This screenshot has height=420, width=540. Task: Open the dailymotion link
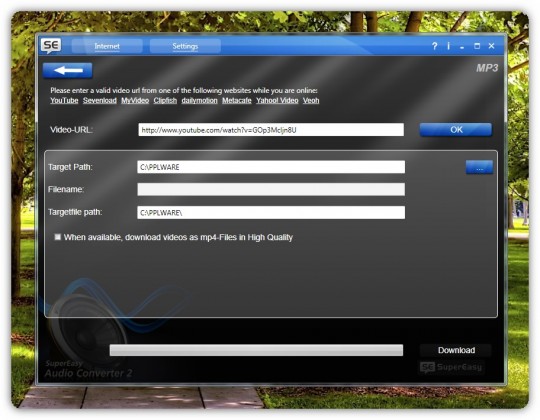tap(199, 101)
